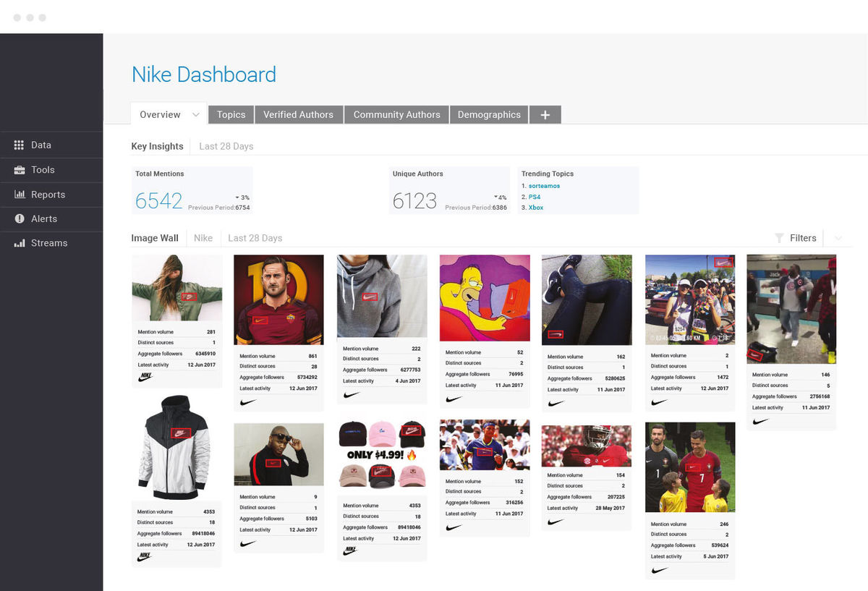Click the Filters funnel icon
The height and width of the screenshot is (591, 868).
click(x=779, y=238)
